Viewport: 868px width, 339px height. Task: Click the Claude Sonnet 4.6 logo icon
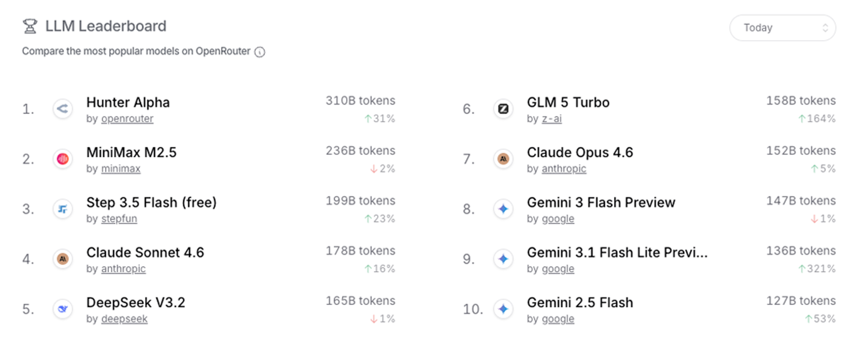point(62,259)
